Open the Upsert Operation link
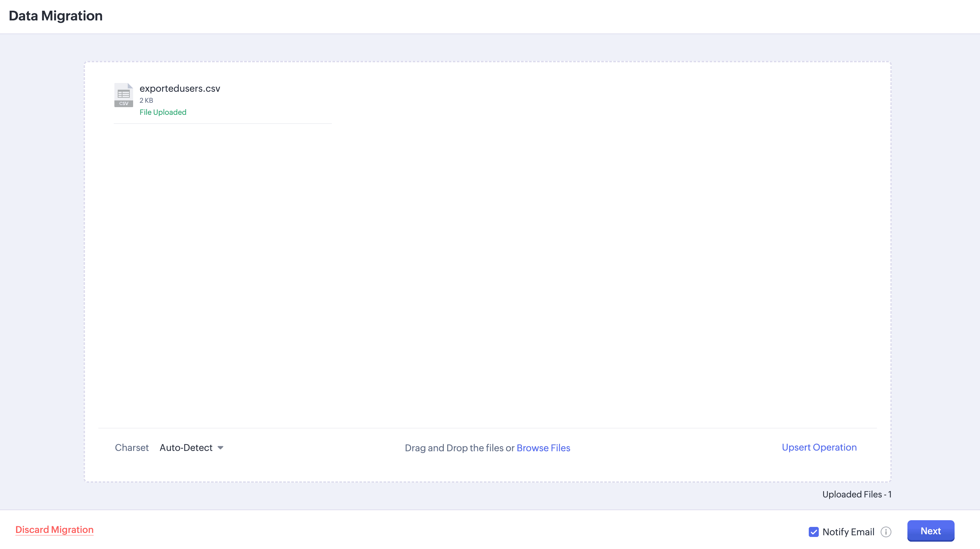Image resolution: width=980 pixels, height=549 pixels. point(819,447)
